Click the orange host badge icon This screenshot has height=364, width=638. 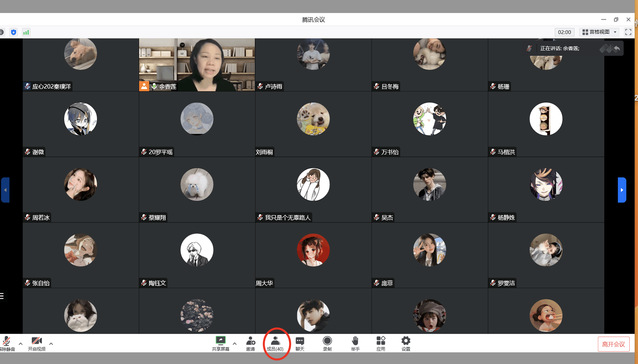(x=144, y=86)
